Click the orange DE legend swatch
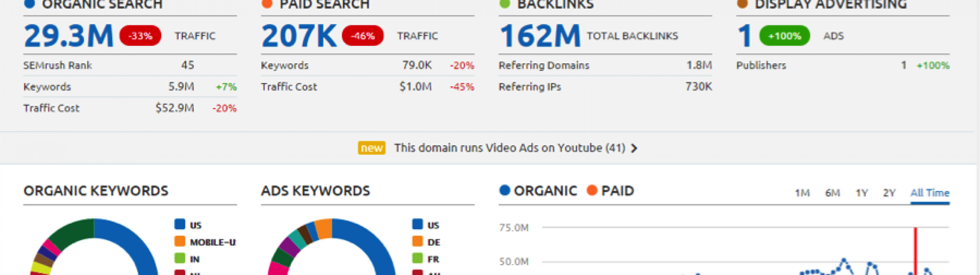980x275 pixels. pos(418,241)
